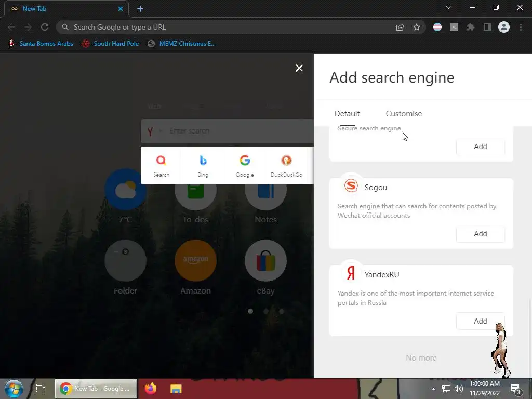Open a new browser tab

[x=140, y=9]
